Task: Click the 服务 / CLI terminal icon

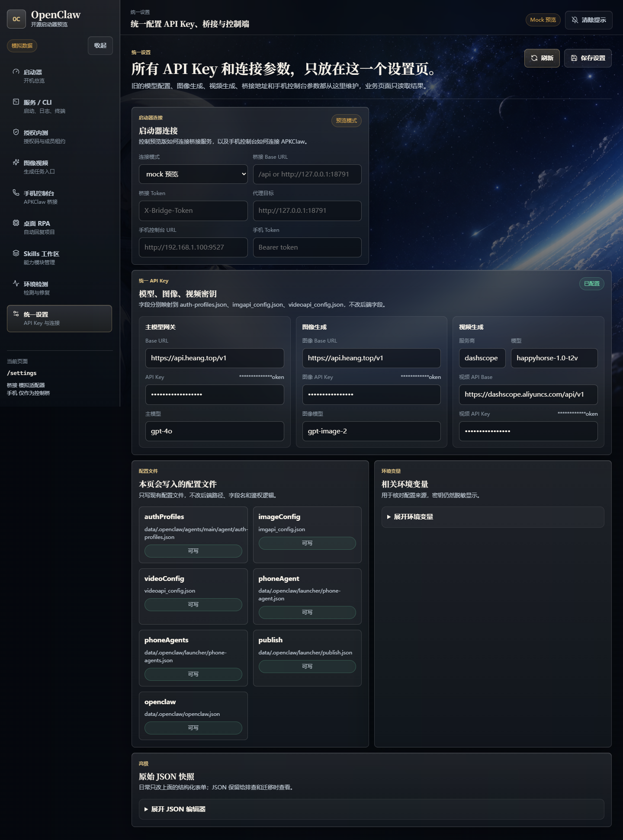Action: tap(16, 102)
